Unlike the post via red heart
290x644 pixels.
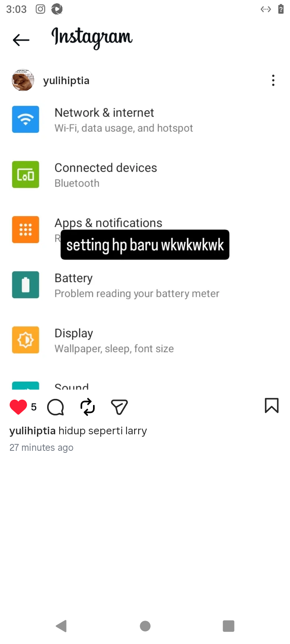tap(18, 407)
